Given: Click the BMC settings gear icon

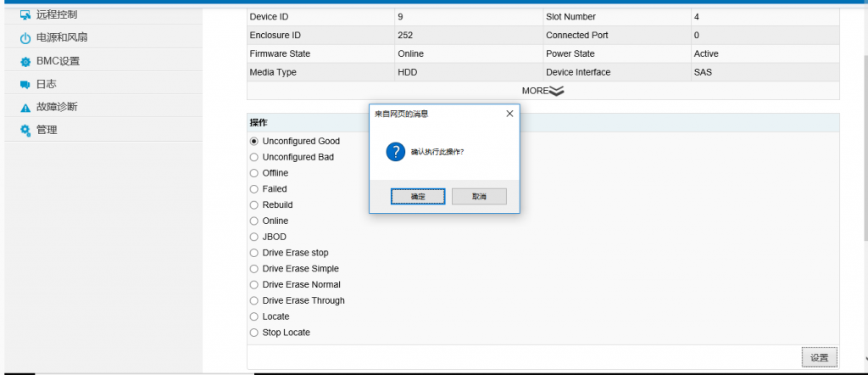Looking at the screenshot, I should pyautogui.click(x=25, y=62).
